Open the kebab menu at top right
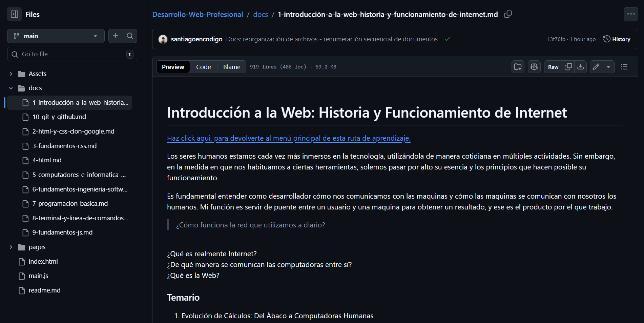 coord(631,14)
